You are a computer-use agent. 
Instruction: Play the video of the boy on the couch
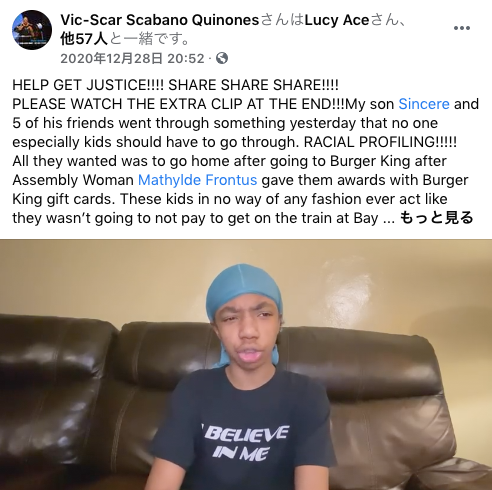click(246, 365)
